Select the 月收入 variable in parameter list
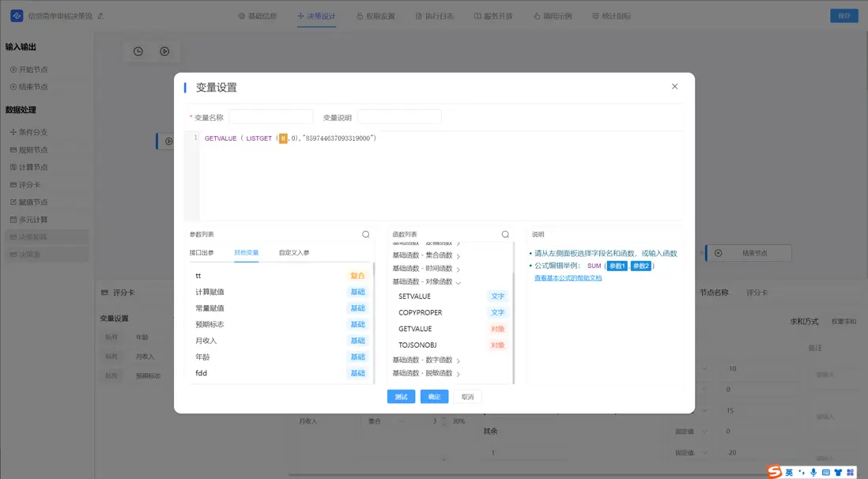This screenshot has width=868, height=479. tap(281, 341)
